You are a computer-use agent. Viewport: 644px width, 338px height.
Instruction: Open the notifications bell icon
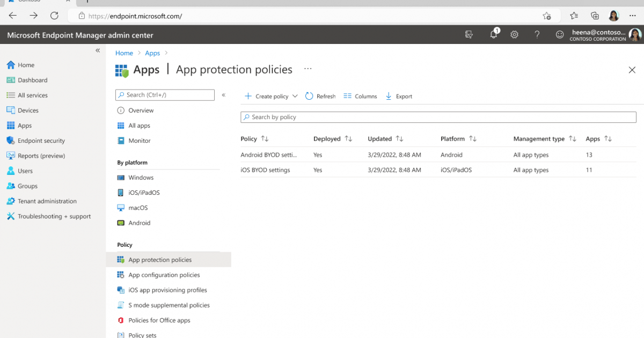(x=493, y=35)
